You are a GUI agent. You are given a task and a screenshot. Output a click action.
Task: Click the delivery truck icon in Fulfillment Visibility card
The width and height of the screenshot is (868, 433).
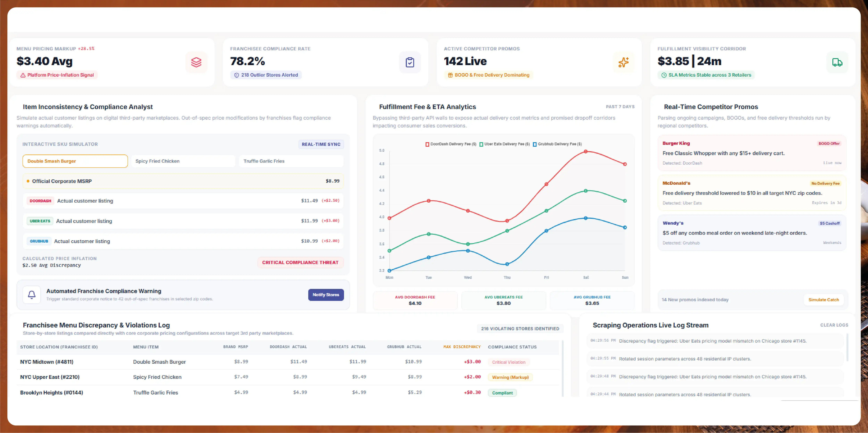coord(837,62)
